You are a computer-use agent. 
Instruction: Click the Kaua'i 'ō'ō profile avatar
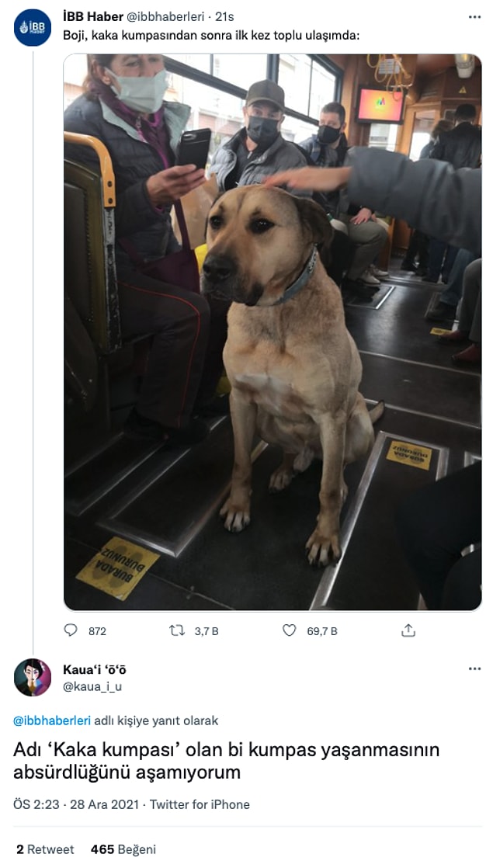pos(33,677)
